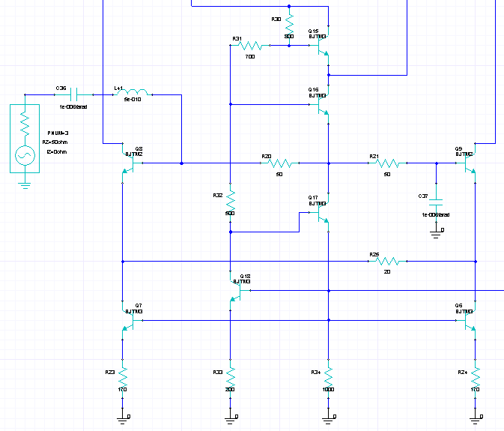Select the R21 resistor
This screenshot has height=431, width=504.
[x=387, y=163]
